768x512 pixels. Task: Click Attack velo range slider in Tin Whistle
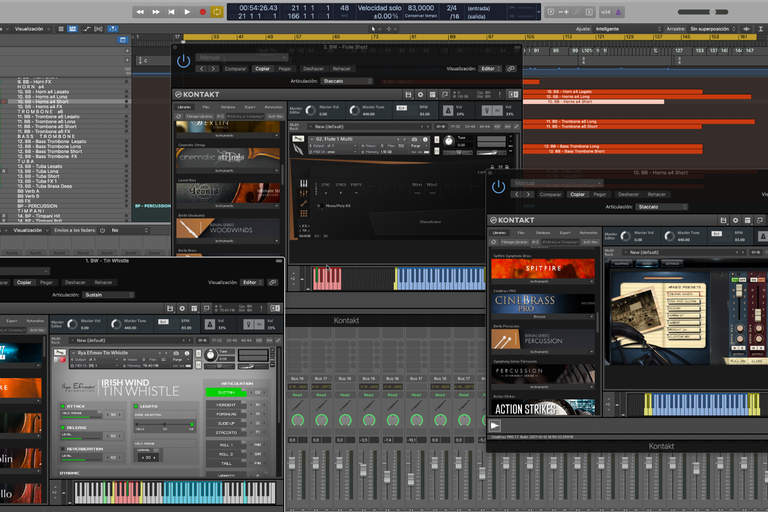(82, 415)
